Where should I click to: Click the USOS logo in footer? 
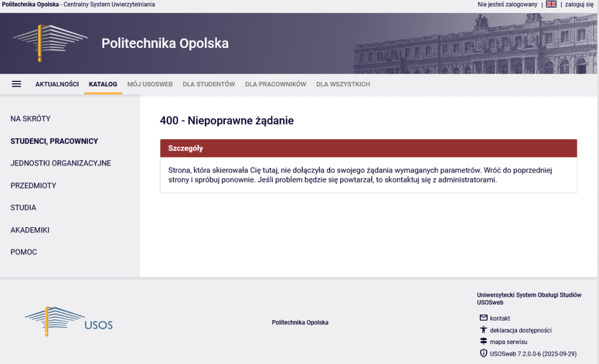coord(69,321)
